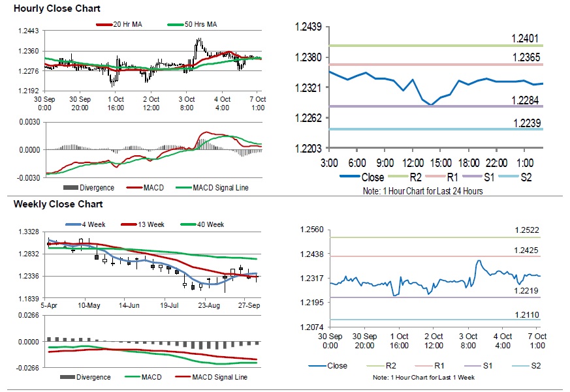Click the "27-Sep" date label
570x392 pixels.
(249, 305)
